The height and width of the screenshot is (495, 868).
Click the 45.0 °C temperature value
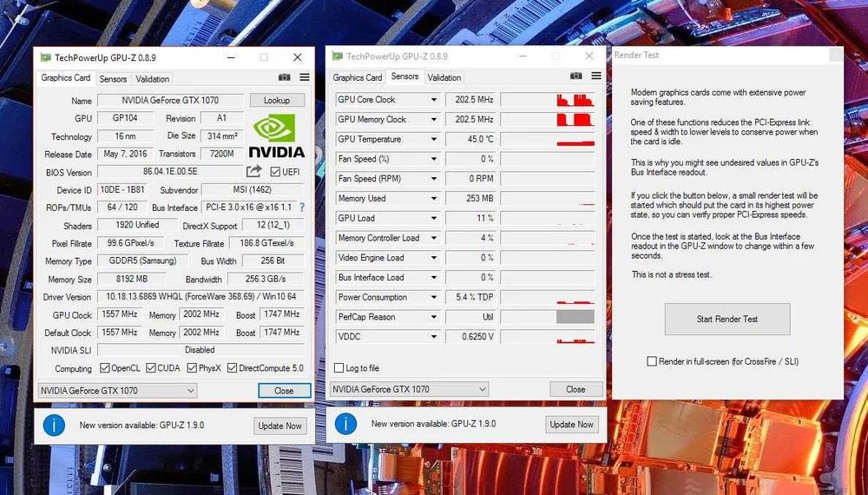470,139
